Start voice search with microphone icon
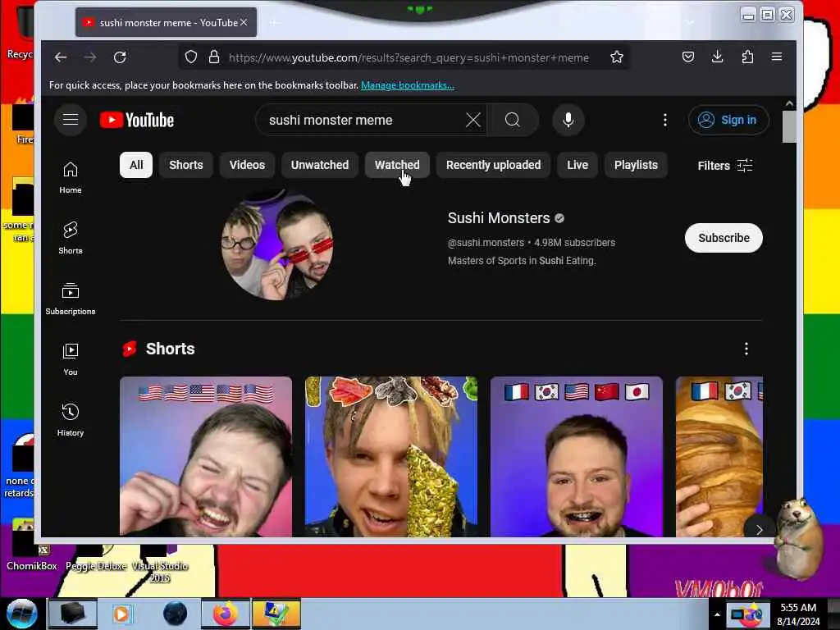This screenshot has width=840, height=630. (568, 120)
